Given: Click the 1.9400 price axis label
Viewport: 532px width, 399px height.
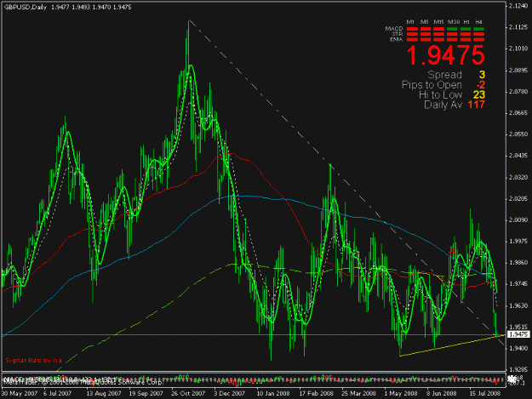Looking at the screenshot, I should point(518,349).
